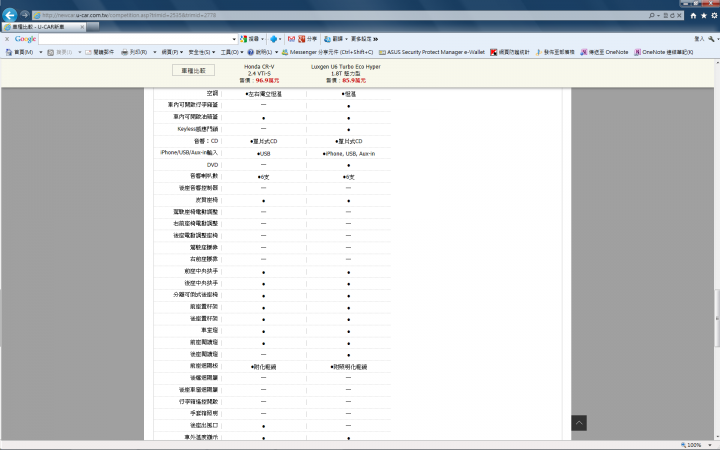Click Messenger 分享元件 toolbar item

click(327, 52)
